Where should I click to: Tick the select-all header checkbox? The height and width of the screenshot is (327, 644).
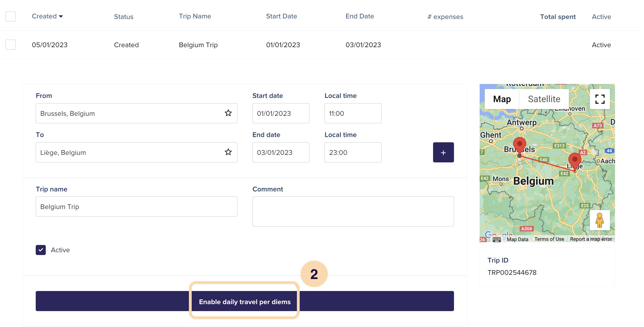[11, 16]
